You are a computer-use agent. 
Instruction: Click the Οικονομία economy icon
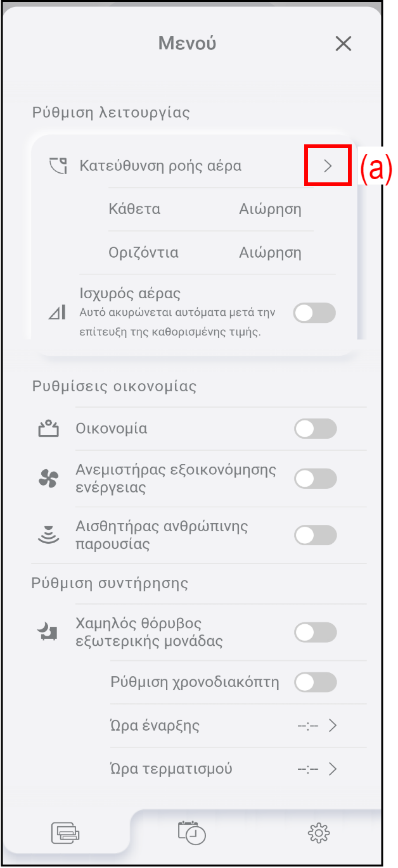coord(49,429)
